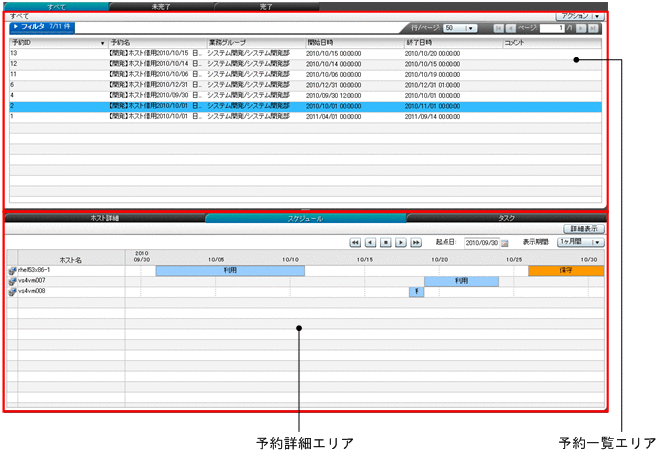Open the タスク tab
This screenshot has width=660, height=455.
[506, 218]
